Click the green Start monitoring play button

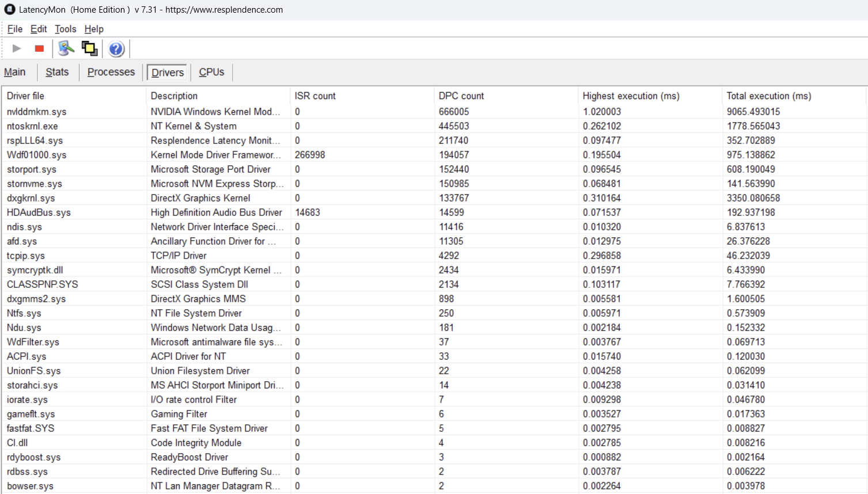[17, 49]
